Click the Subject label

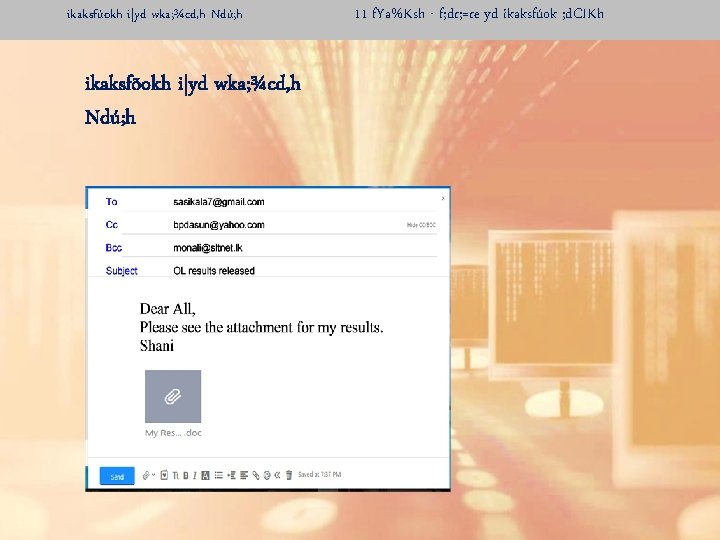[122, 270]
